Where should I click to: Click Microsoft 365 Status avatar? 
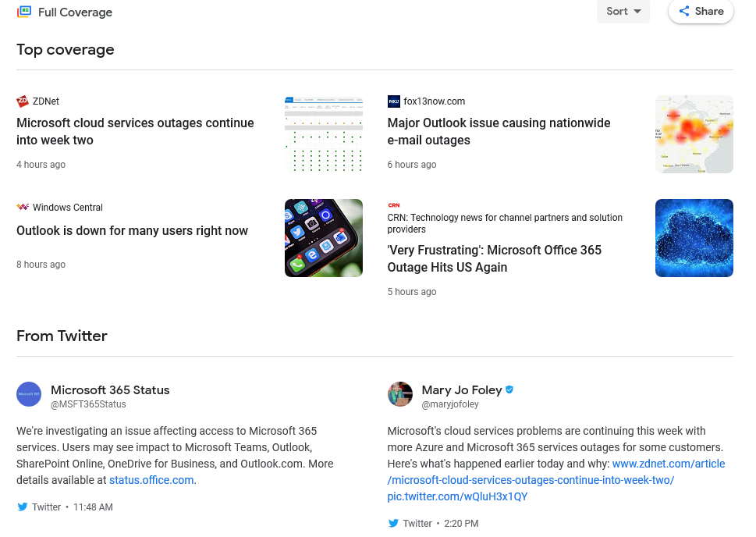[x=29, y=394]
